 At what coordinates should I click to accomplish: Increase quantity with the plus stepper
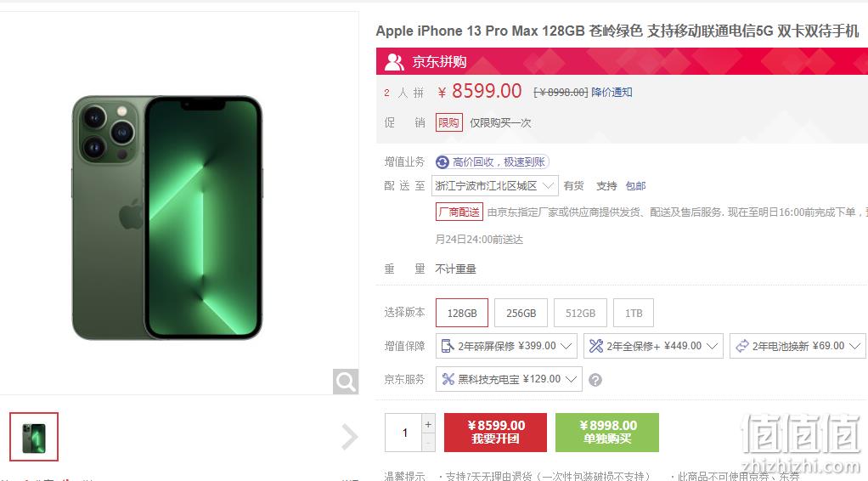point(428,424)
